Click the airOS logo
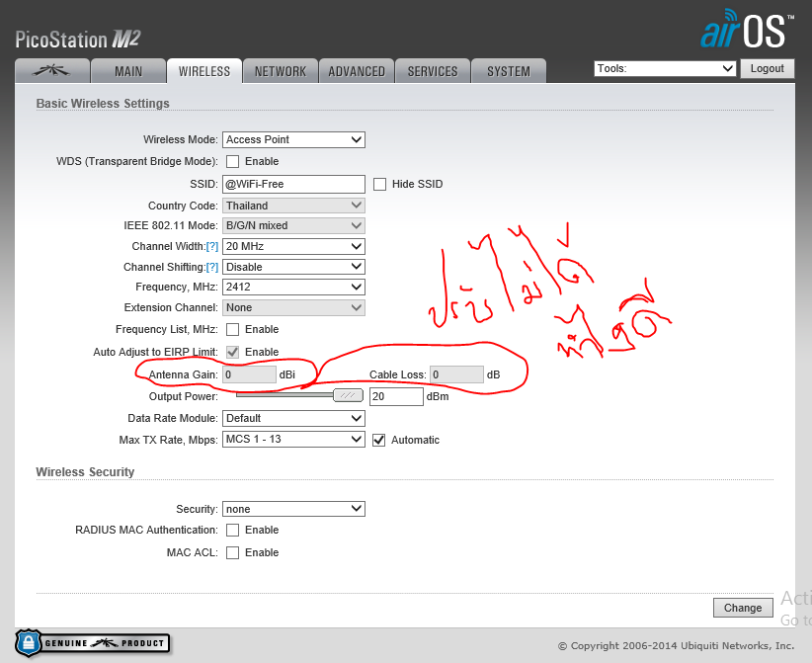 (x=747, y=29)
